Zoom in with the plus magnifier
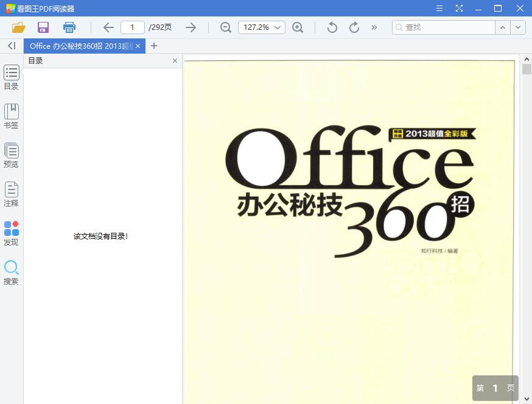 [298, 27]
